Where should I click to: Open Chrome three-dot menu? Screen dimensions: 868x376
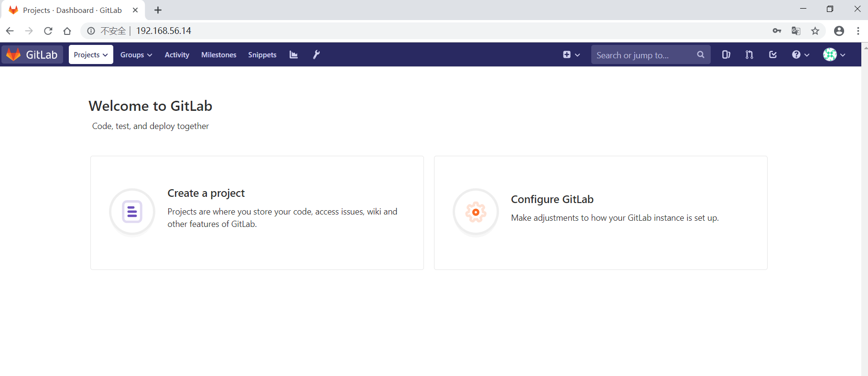tap(858, 31)
